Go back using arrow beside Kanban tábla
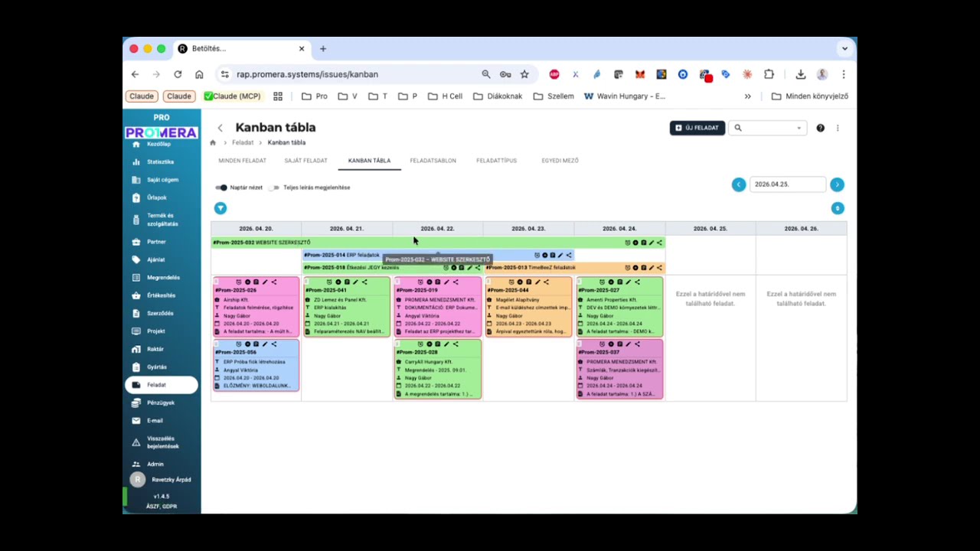Image resolution: width=980 pixels, height=551 pixels. point(220,128)
